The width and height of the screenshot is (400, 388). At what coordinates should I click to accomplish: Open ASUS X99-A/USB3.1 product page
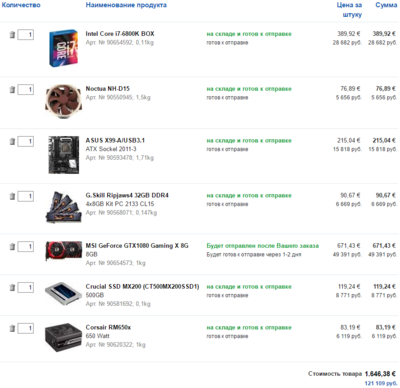click(x=115, y=140)
